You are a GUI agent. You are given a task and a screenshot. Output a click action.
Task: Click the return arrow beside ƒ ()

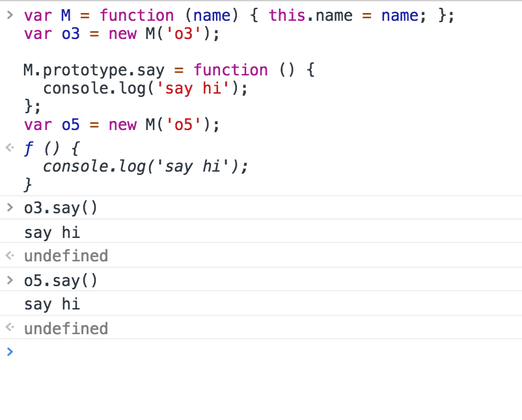tap(10, 148)
